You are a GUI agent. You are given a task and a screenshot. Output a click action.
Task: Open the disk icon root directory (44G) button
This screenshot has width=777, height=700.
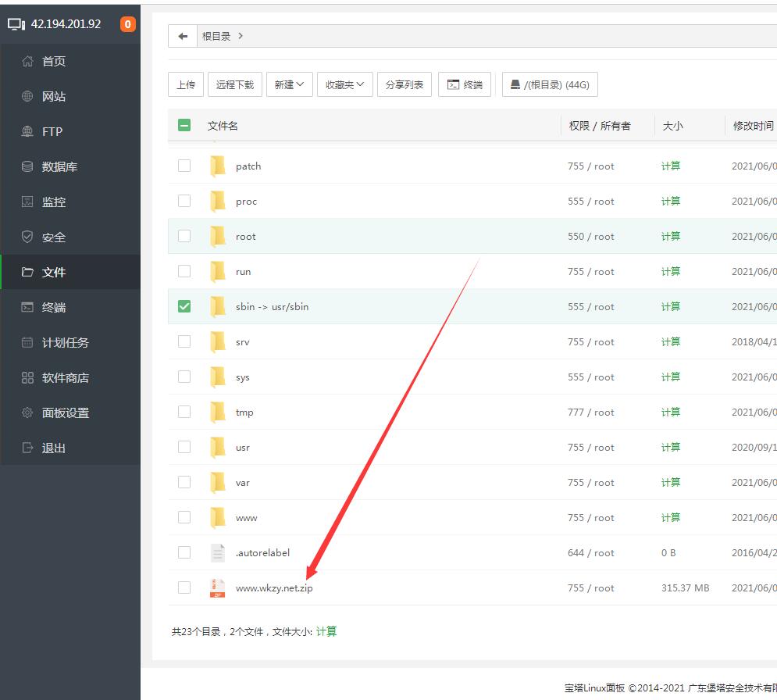point(549,84)
